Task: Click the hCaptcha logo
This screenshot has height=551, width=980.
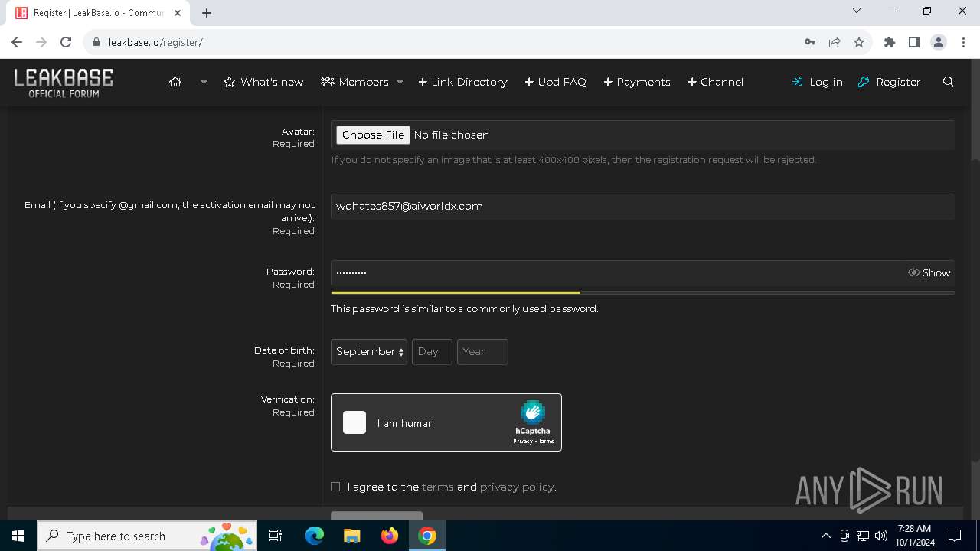Action: pyautogui.click(x=533, y=412)
